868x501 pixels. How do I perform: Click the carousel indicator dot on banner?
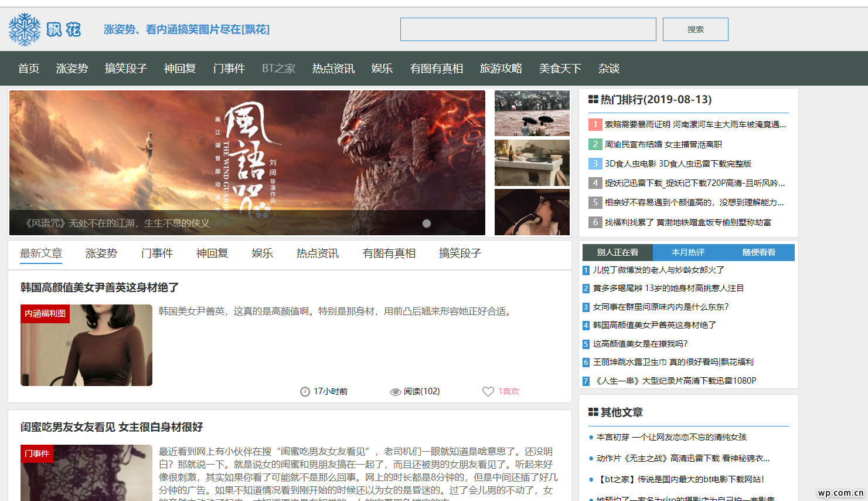427,224
